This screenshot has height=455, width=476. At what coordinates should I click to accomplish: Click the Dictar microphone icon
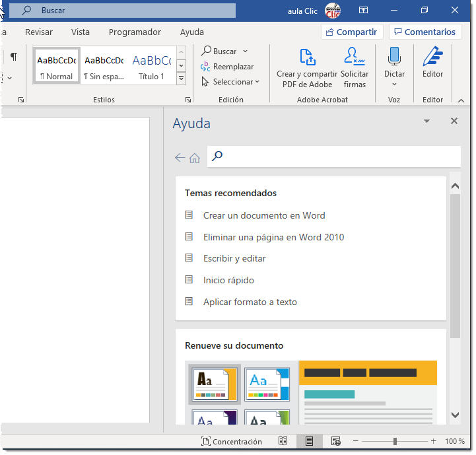coord(394,57)
